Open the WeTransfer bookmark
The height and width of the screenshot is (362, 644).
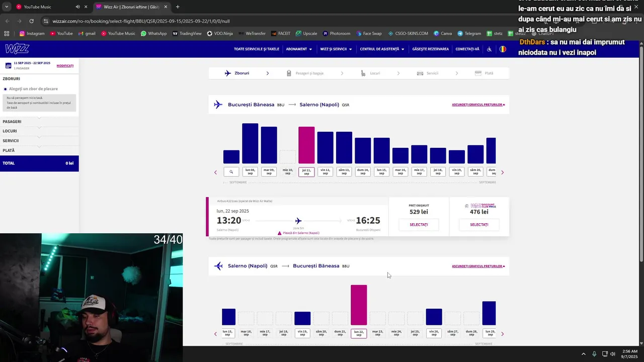tap(252, 34)
